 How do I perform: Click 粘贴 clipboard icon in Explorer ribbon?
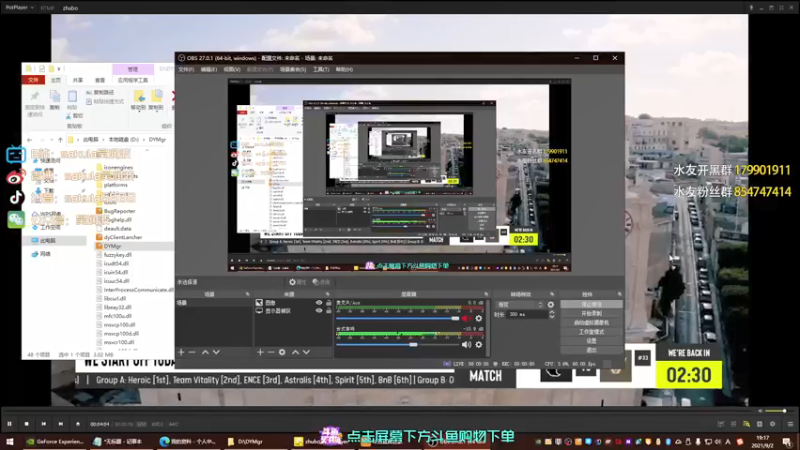pyautogui.click(x=72, y=96)
